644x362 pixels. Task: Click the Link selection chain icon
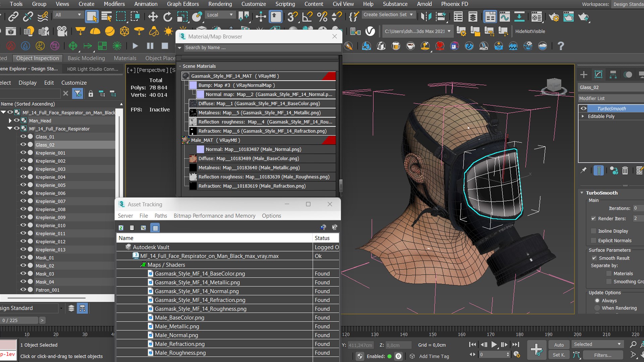point(13,16)
